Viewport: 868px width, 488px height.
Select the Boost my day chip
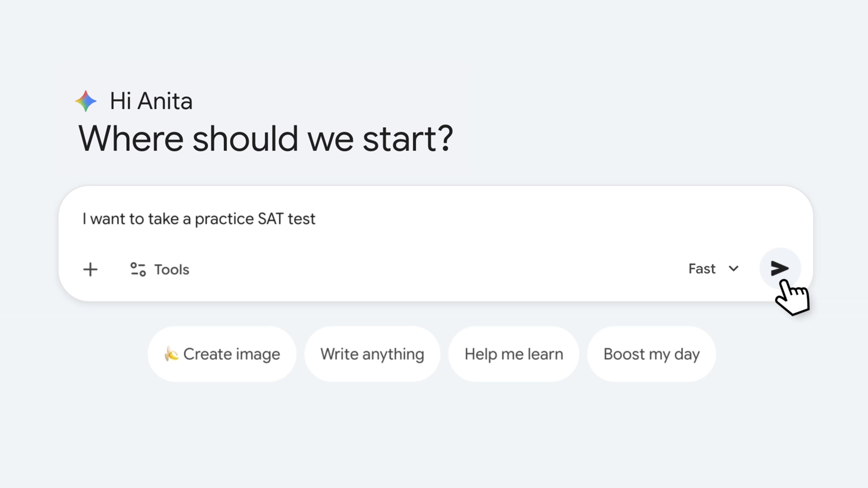(x=651, y=354)
